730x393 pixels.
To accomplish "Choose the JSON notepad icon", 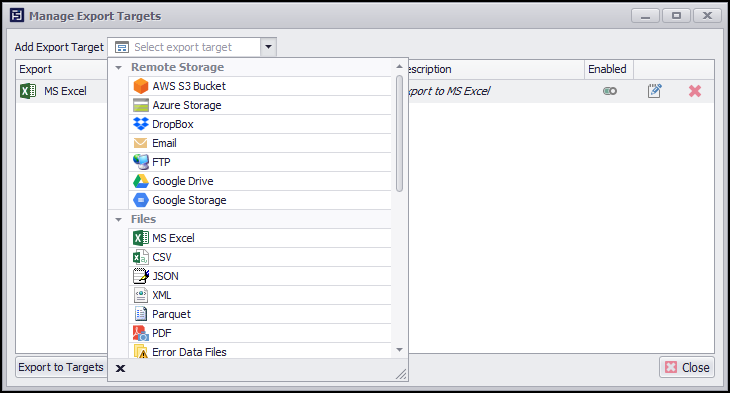I will 141,276.
